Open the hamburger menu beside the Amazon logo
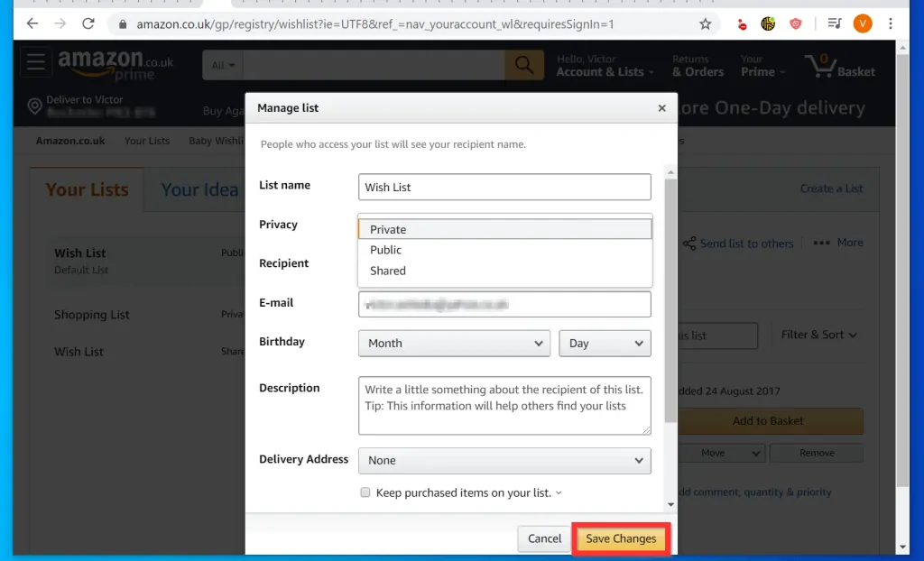The height and width of the screenshot is (561, 924). point(36,62)
